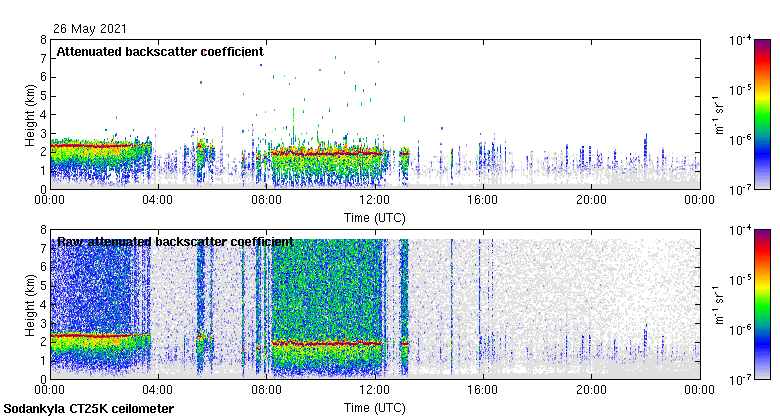Click the 08:00 tick label under the bottom plot
The height and width of the screenshot is (420, 780).
266,390
